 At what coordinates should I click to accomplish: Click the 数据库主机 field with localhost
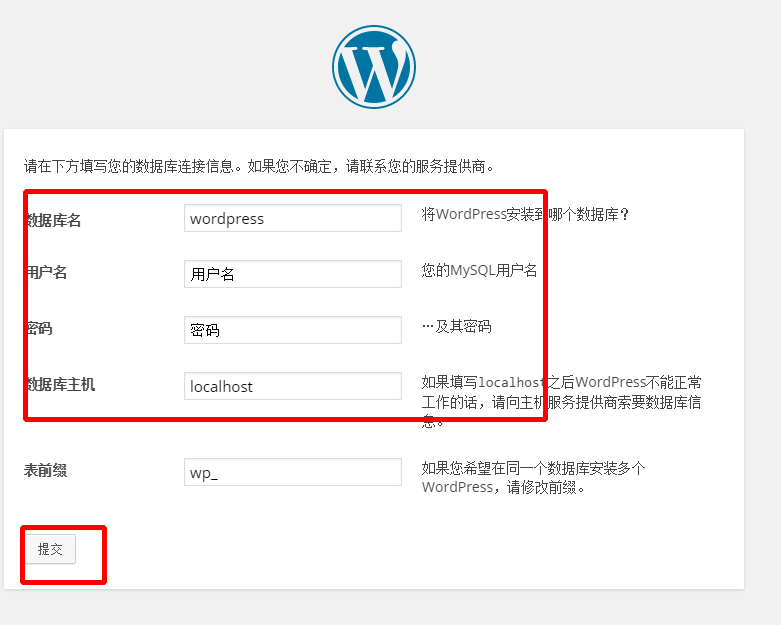(293, 386)
